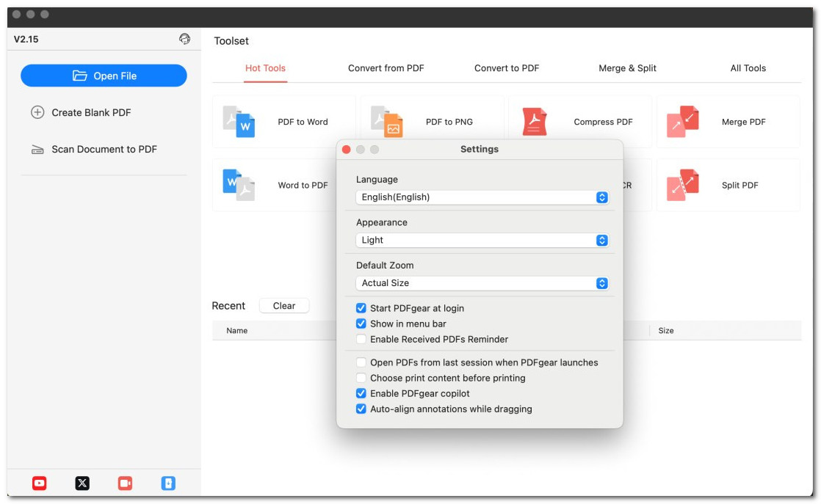The image size is (821, 504).
Task: Click the Size column header in Recent
Action: click(666, 331)
